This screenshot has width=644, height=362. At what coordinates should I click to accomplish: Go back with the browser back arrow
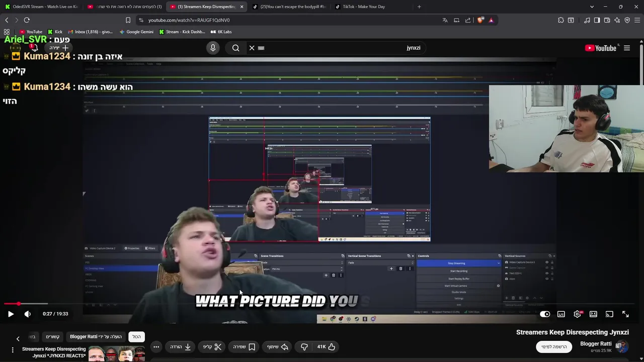(7, 20)
